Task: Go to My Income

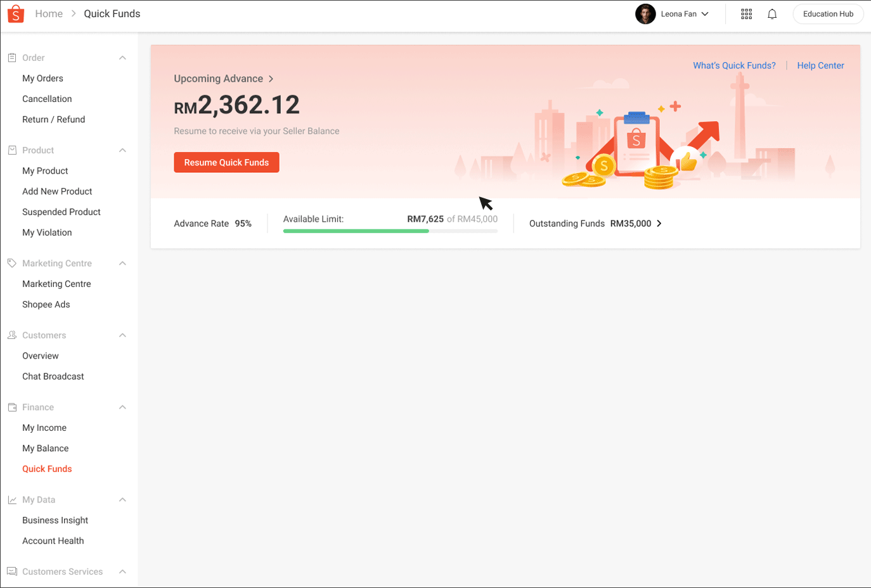Action: click(44, 428)
